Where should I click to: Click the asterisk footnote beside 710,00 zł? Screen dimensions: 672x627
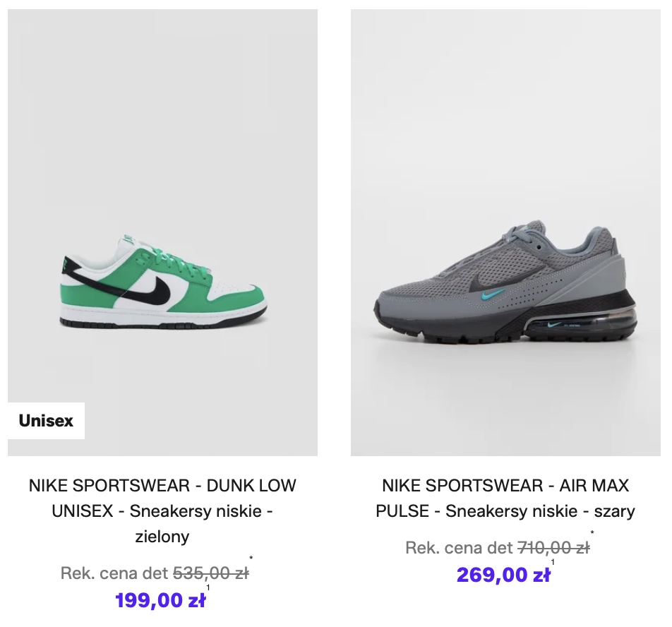click(592, 532)
